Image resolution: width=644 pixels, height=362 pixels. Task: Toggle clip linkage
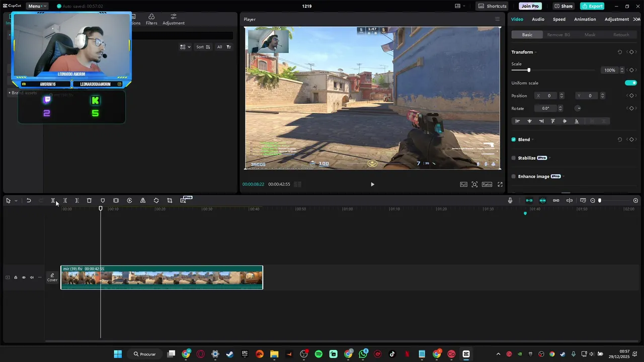click(556, 201)
